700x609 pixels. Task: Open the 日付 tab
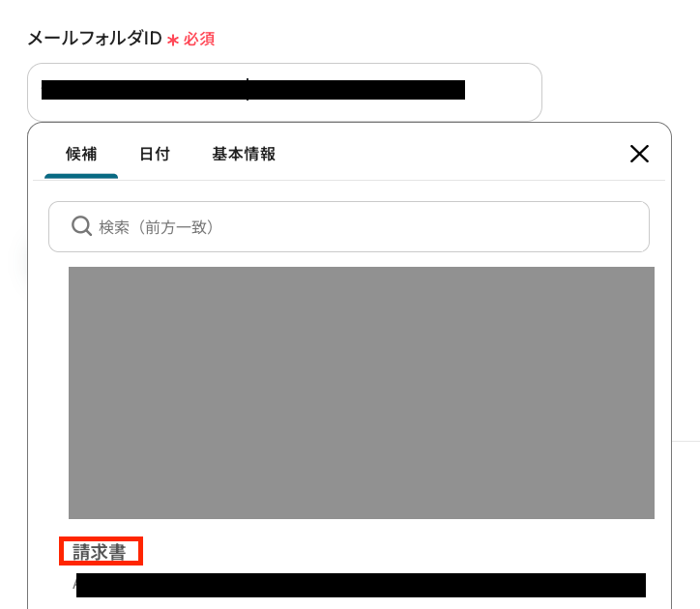155,154
